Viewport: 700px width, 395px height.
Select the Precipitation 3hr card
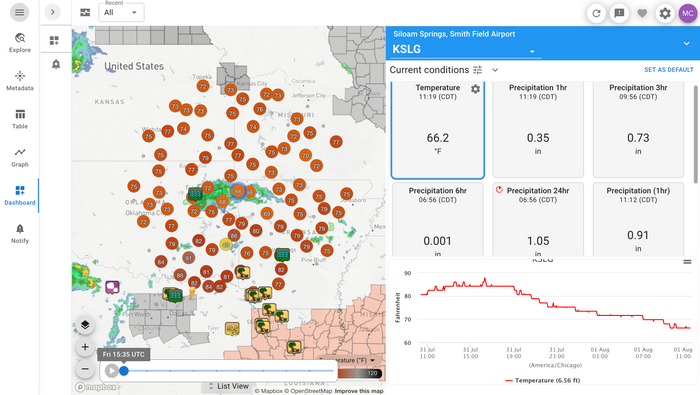(638, 130)
